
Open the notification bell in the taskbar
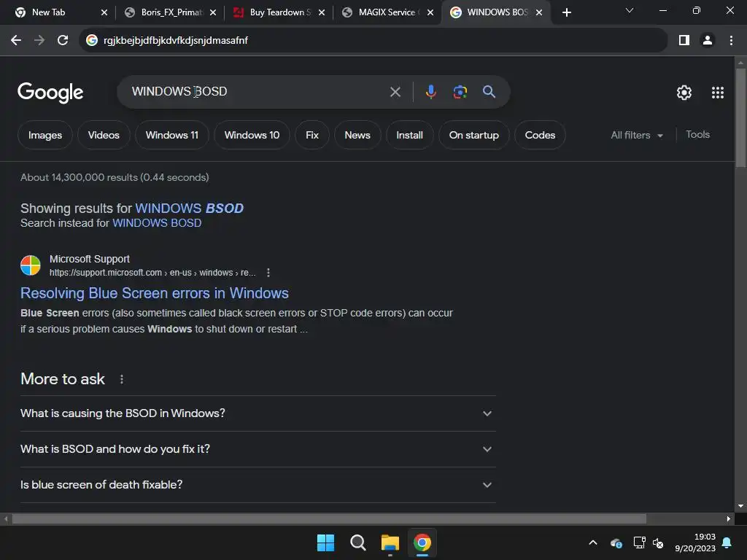727,542
